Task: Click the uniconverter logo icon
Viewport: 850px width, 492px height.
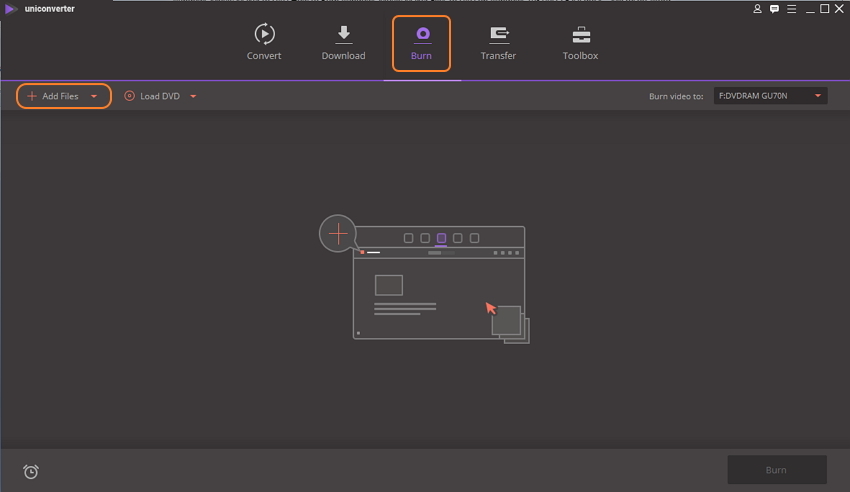Action: (10, 9)
